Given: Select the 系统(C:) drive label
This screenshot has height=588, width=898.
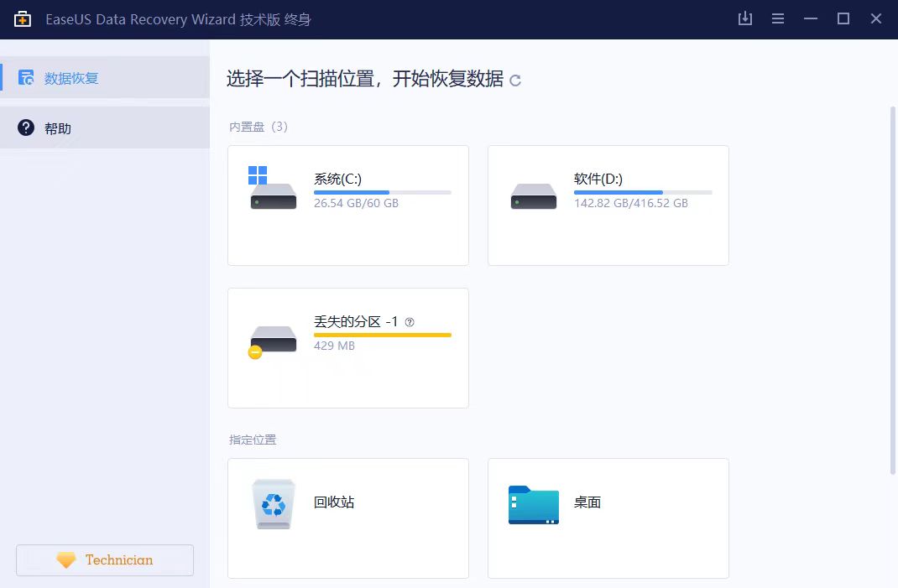Looking at the screenshot, I should point(338,179).
